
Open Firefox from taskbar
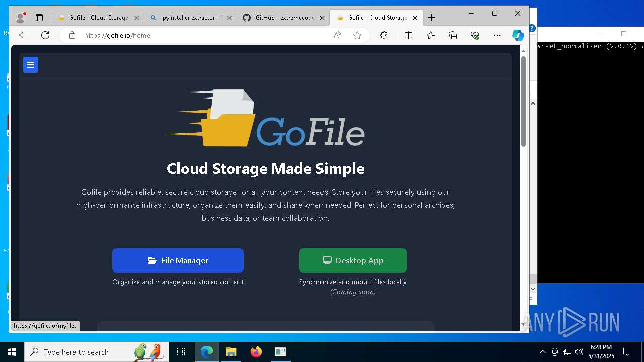click(256, 352)
